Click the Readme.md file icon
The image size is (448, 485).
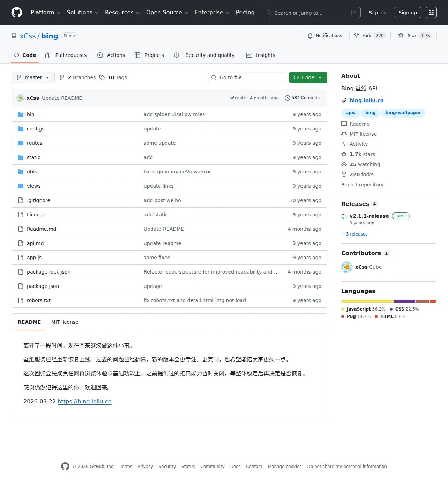[x=21, y=229]
